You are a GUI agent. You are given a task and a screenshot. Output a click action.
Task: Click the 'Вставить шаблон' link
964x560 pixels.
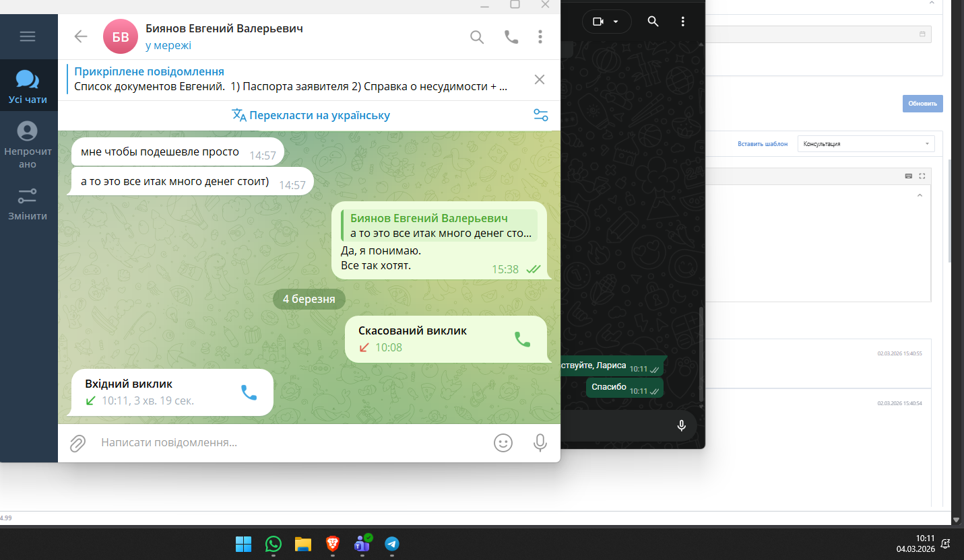click(x=763, y=144)
